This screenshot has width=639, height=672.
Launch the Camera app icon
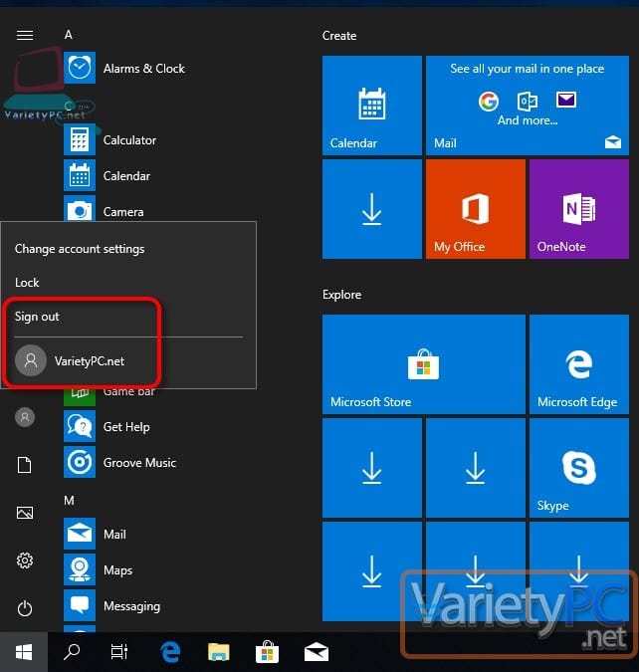tap(80, 210)
